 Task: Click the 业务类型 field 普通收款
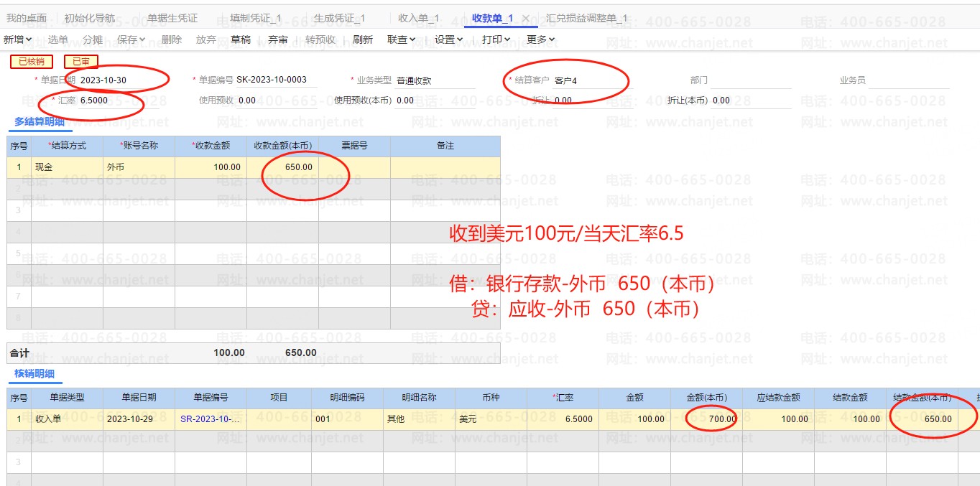click(435, 80)
